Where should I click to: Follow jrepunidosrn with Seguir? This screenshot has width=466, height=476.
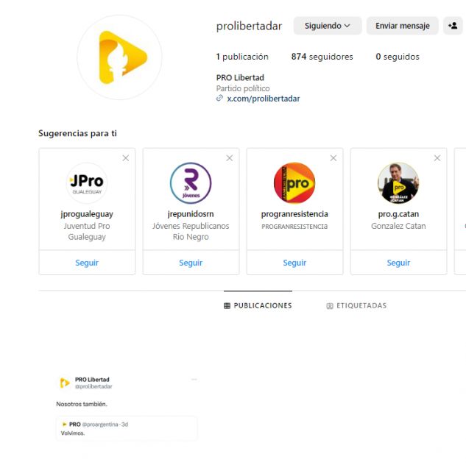pos(191,263)
